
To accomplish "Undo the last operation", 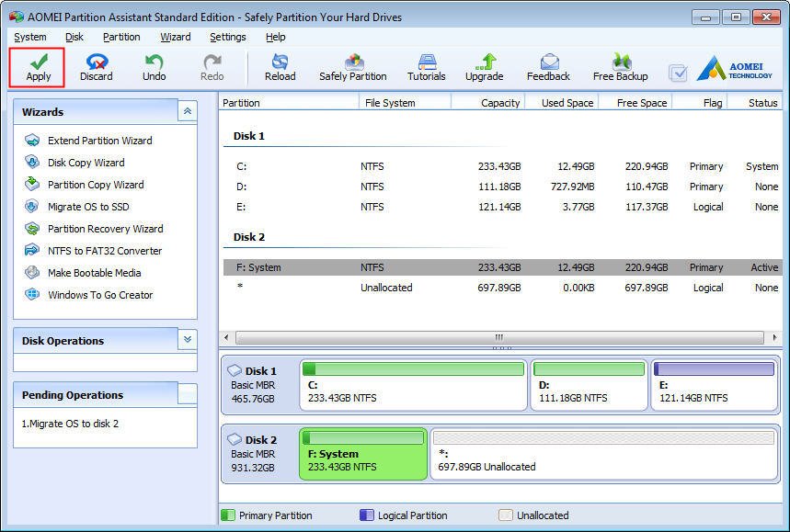I will (154, 67).
